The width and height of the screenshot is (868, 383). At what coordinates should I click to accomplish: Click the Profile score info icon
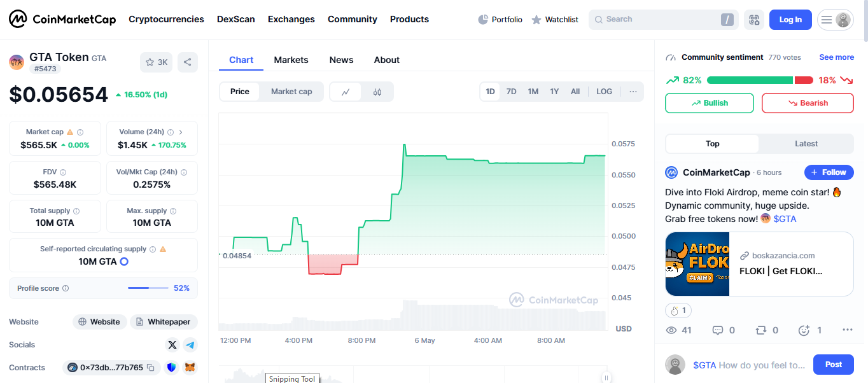click(66, 288)
